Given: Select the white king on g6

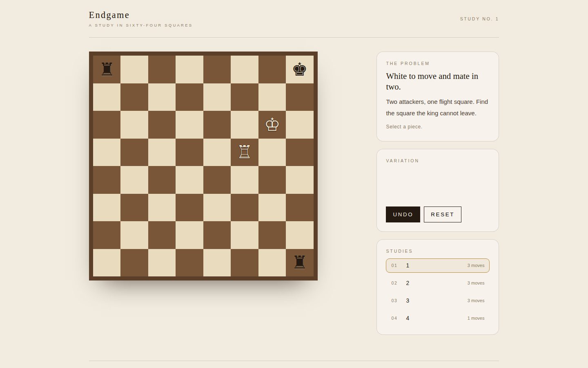Looking at the screenshot, I should pyautogui.click(x=272, y=125).
